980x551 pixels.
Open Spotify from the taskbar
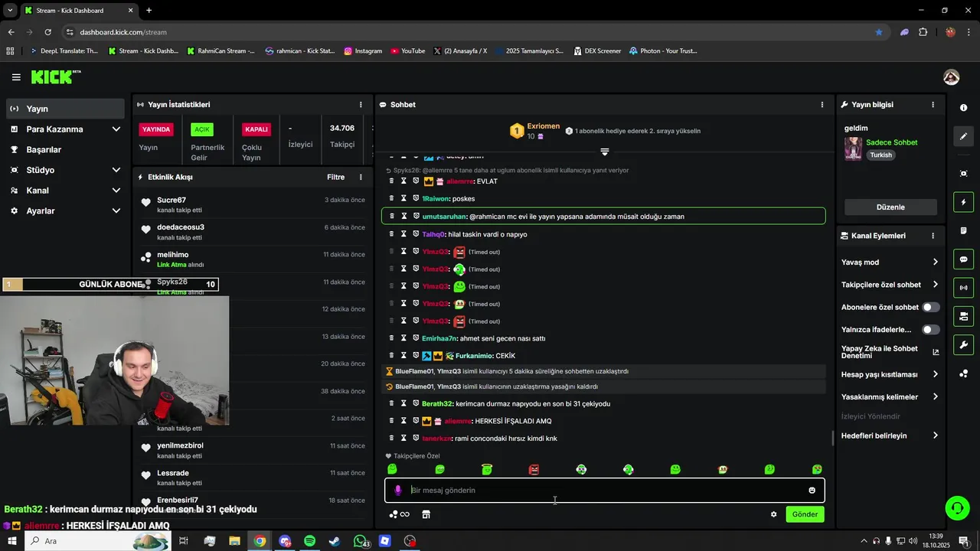309,541
